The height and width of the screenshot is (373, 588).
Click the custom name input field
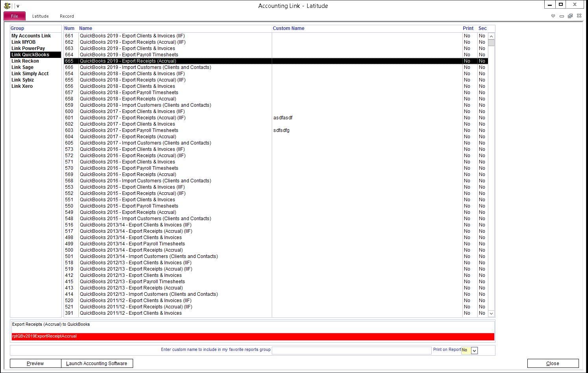[352, 351]
